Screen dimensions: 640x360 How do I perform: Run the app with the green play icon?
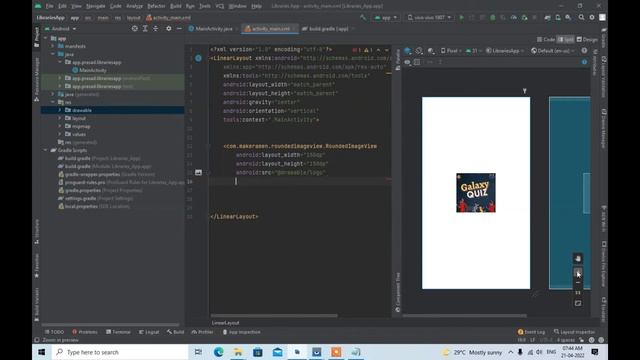click(461, 18)
